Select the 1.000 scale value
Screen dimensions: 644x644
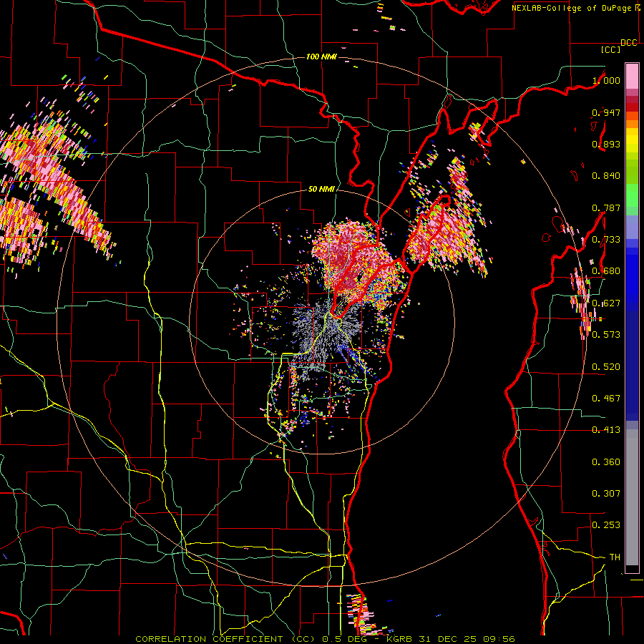[606, 80]
